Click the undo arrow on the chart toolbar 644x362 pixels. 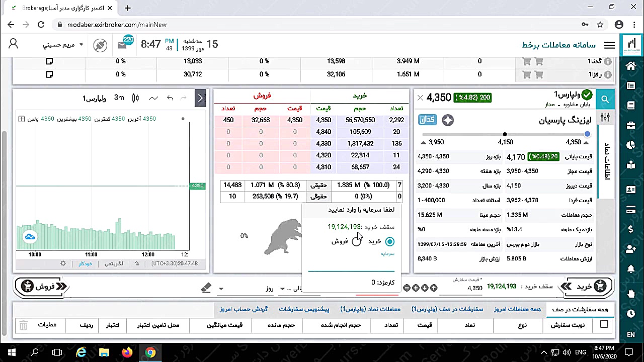click(170, 98)
